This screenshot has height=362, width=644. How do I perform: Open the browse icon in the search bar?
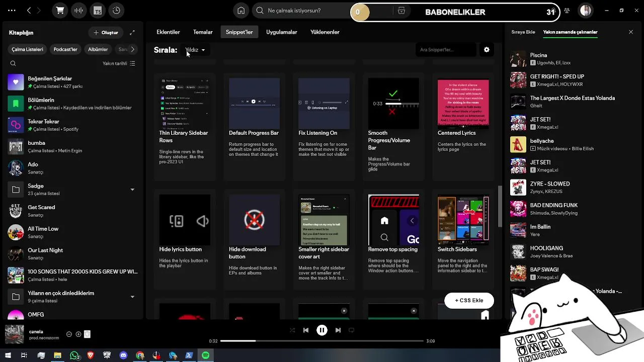point(401,11)
